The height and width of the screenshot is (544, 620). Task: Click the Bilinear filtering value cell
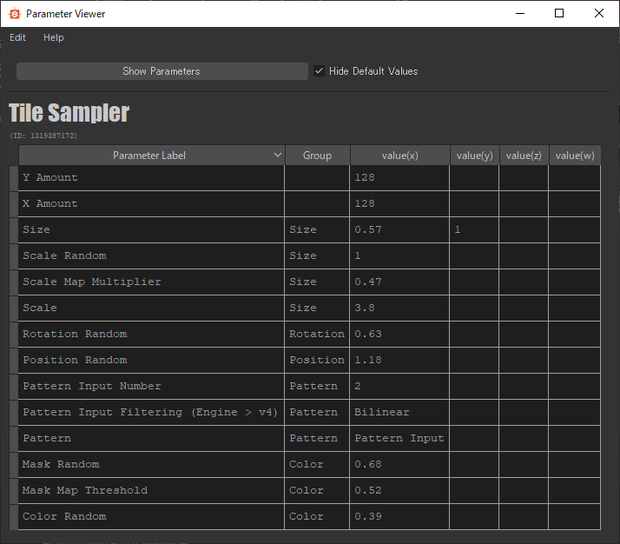399,412
